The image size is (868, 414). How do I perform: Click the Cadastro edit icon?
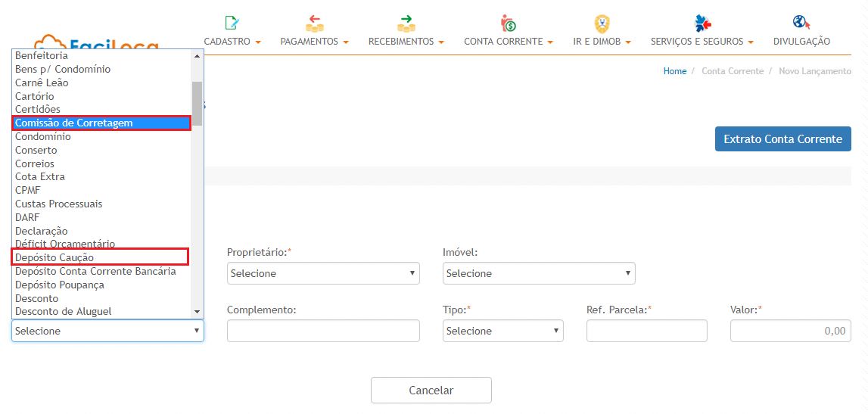point(232,23)
